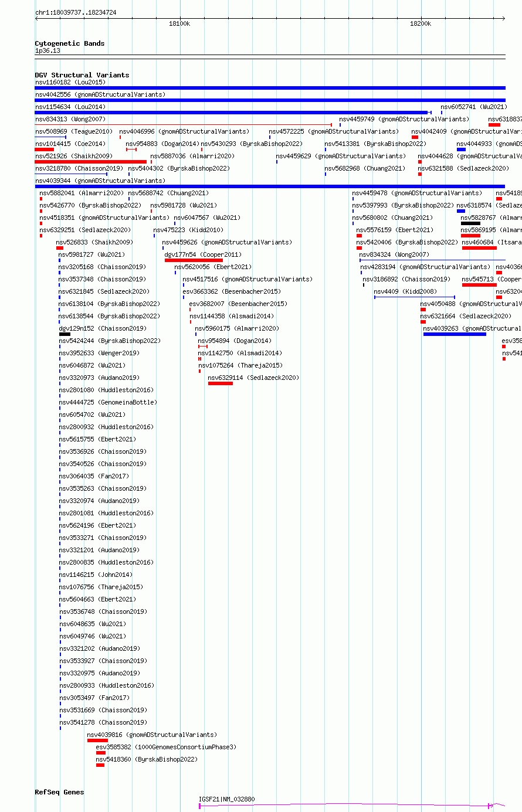Select nsv3320973 (Audano2019) variant
The image size is (522, 812).
[x=99, y=378]
